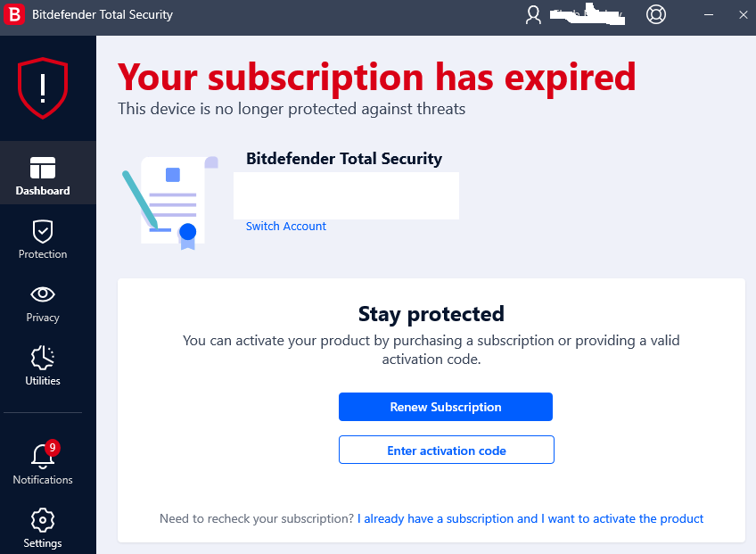Click the Renew Subscription button
The height and width of the screenshot is (554, 756).
(446, 407)
